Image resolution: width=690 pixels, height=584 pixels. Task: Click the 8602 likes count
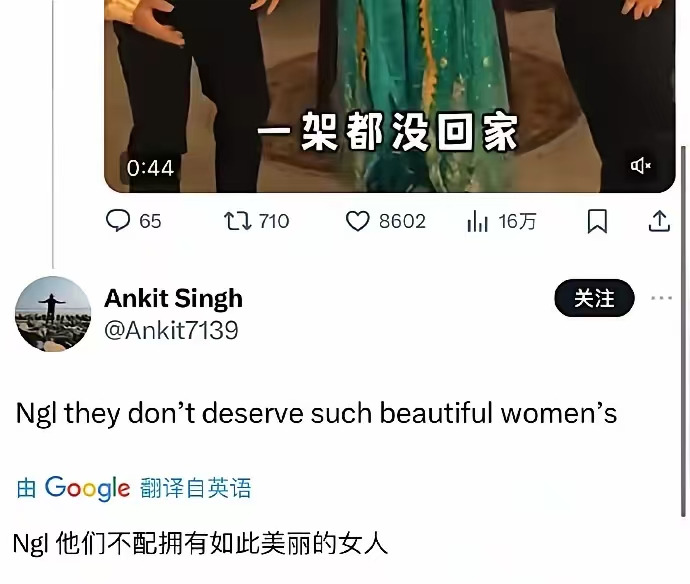pyautogui.click(x=402, y=221)
